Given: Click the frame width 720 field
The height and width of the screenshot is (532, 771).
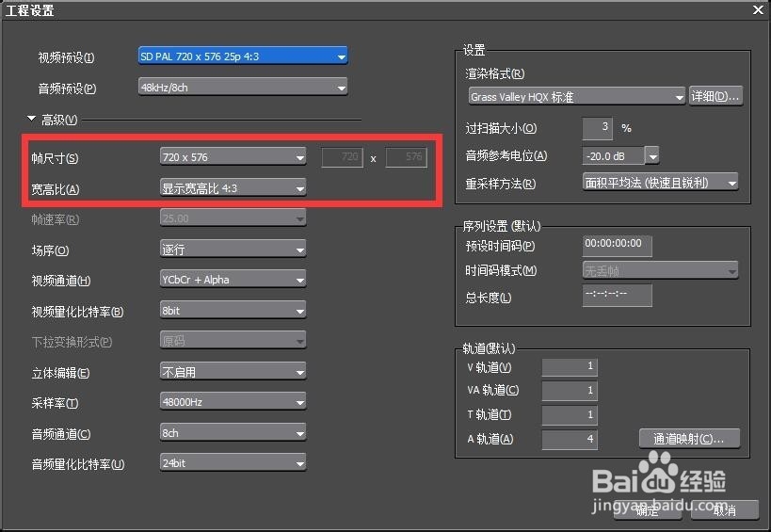Looking at the screenshot, I should coord(343,157).
